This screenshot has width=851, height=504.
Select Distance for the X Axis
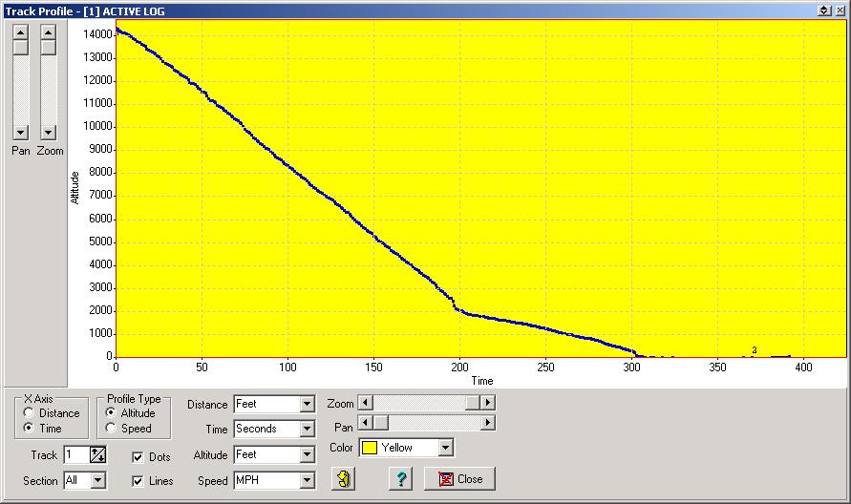[30, 413]
